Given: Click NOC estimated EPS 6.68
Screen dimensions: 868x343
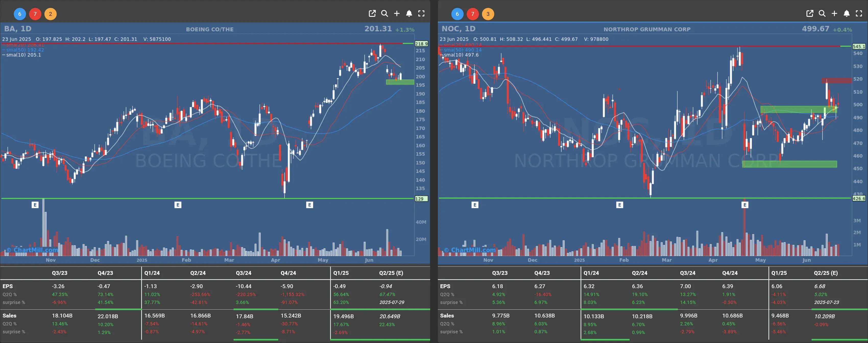Looking at the screenshot, I should point(820,286).
